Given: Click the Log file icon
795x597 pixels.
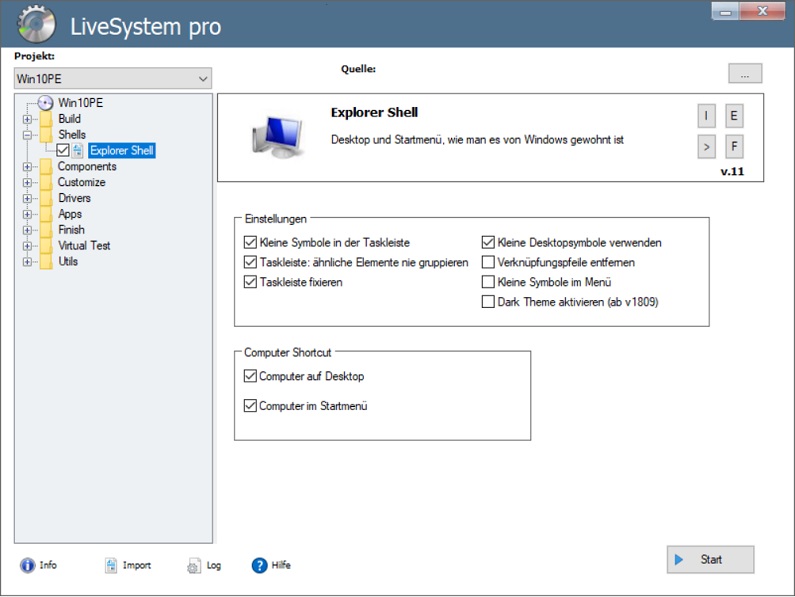Looking at the screenshot, I should point(194,566).
